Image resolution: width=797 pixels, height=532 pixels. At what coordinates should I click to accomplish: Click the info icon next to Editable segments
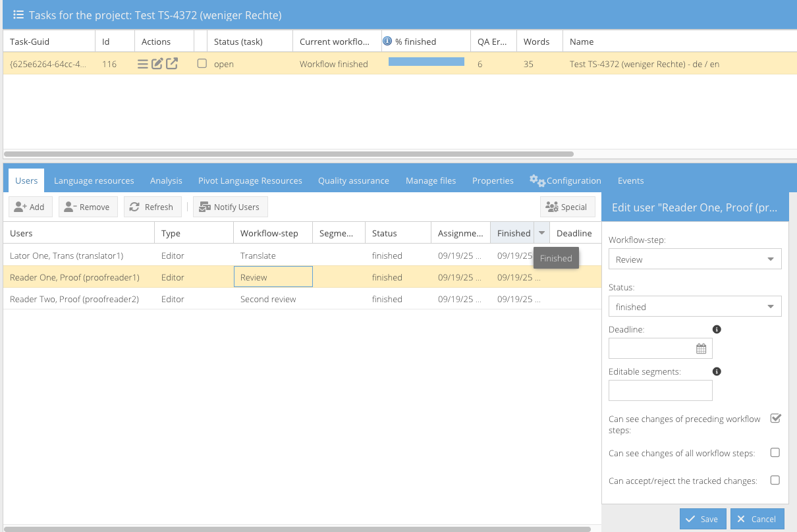717,371
